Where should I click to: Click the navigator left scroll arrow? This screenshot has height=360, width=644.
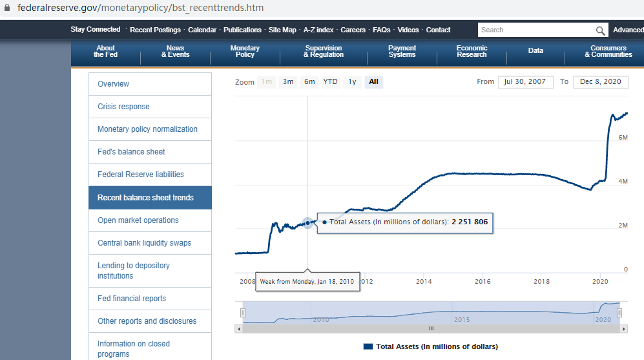(x=238, y=329)
